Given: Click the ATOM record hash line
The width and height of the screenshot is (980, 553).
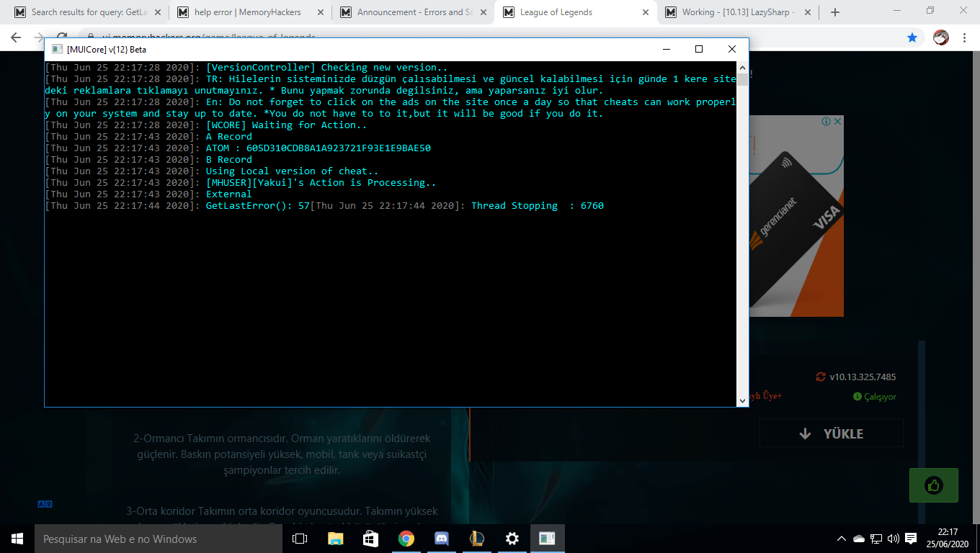Looking at the screenshot, I should click(x=318, y=148).
